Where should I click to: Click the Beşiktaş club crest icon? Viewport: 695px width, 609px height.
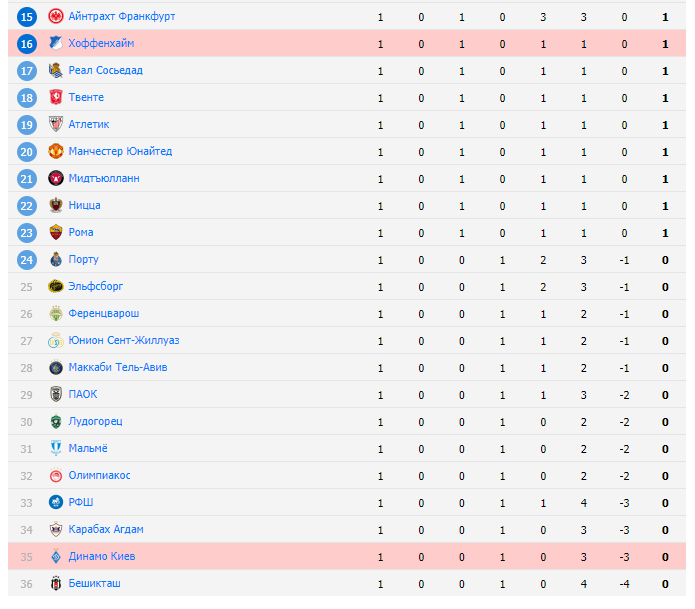[56, 584]
